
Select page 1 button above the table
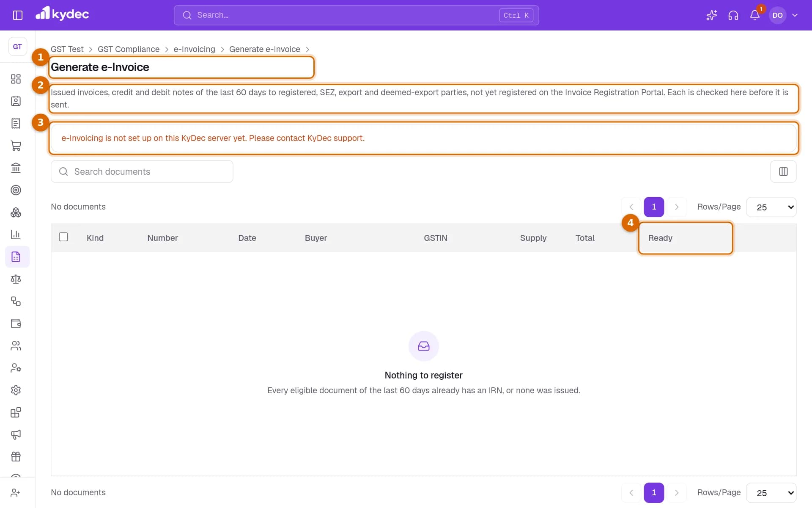tap(654, 207)
